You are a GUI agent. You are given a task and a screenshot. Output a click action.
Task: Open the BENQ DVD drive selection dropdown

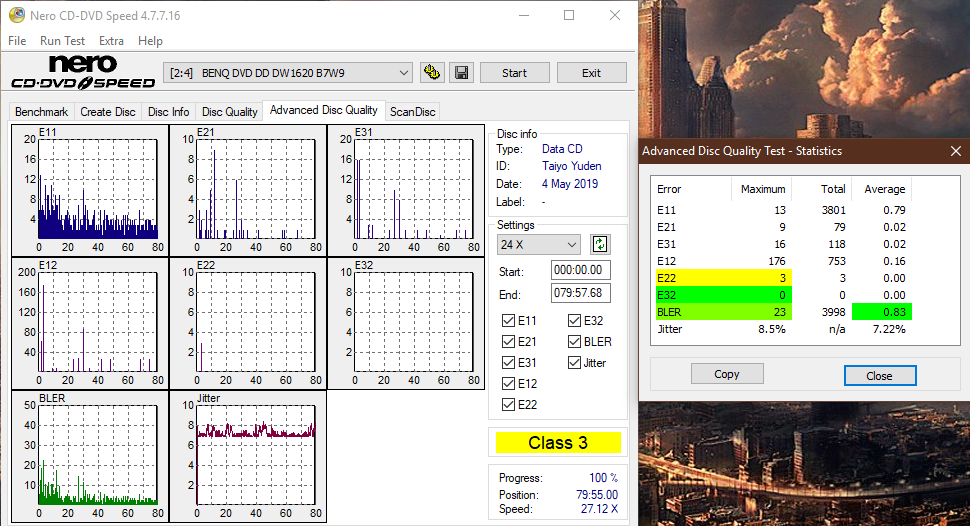[288, 73]
